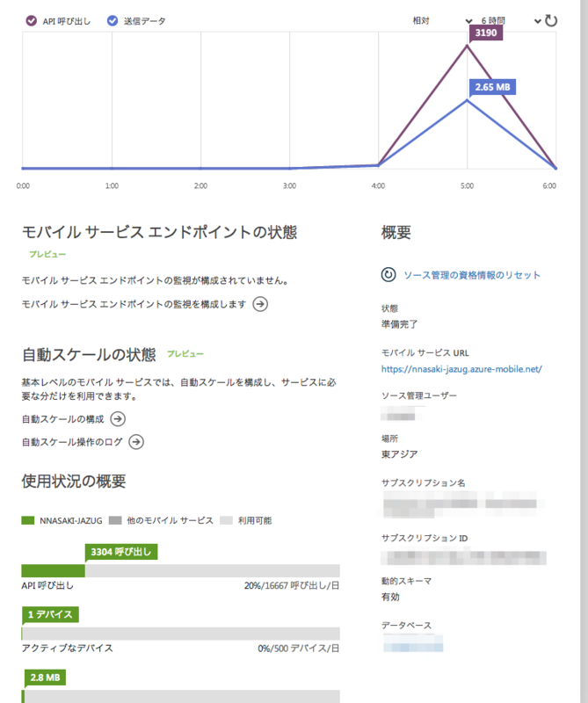Click the 東アジア location value
Screen dimensions: 588x703
399,454
